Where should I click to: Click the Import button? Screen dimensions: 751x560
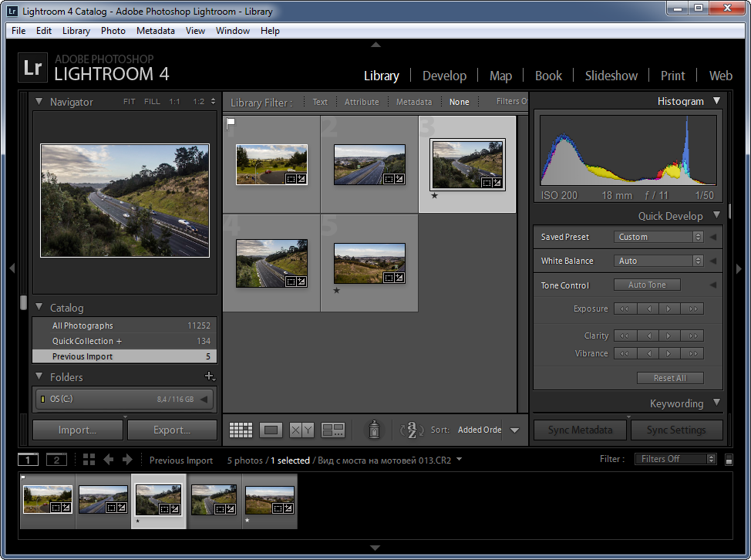77,430
